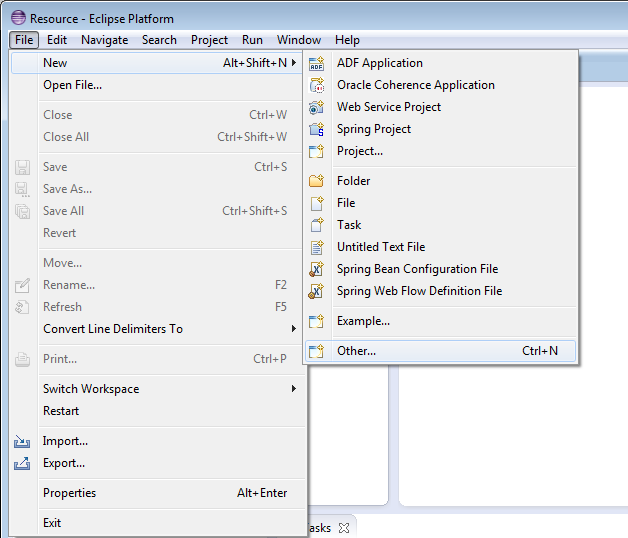Screen dimensions: 628x538
Task: Expand Convert Line Delimiters To submenu arrow
Action: tap(294, 329)
